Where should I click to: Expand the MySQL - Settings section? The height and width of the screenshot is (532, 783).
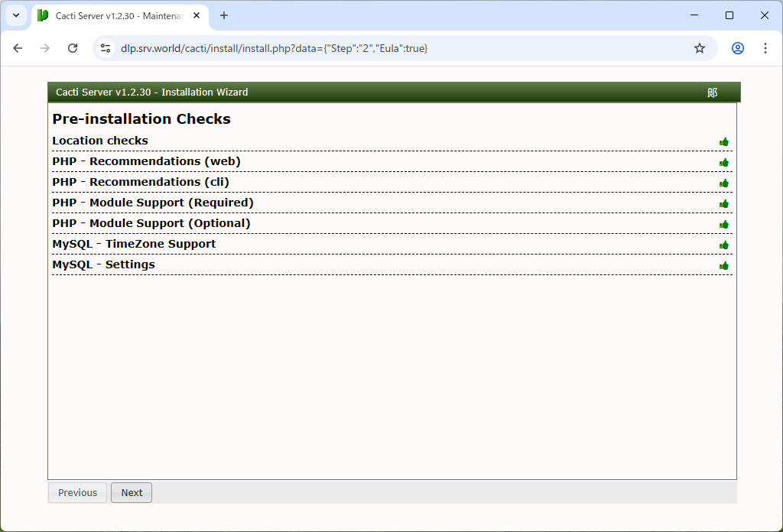point(103,264)
